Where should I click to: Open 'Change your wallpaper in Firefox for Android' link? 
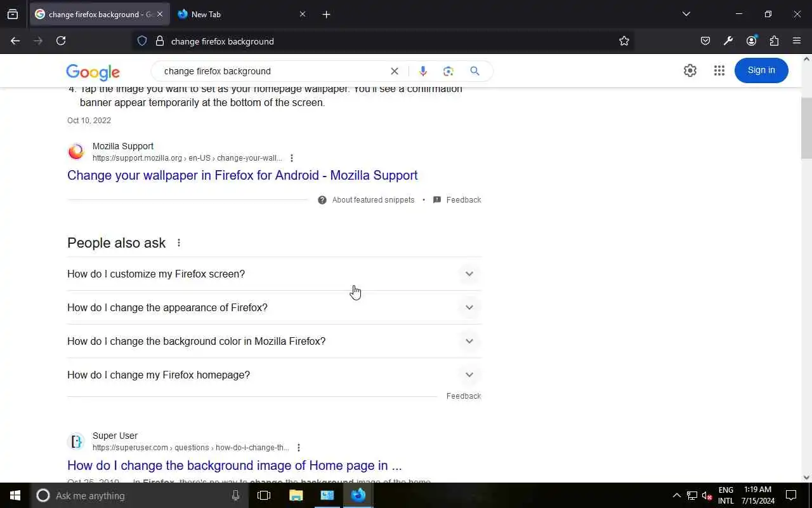[x=242, y=175]
